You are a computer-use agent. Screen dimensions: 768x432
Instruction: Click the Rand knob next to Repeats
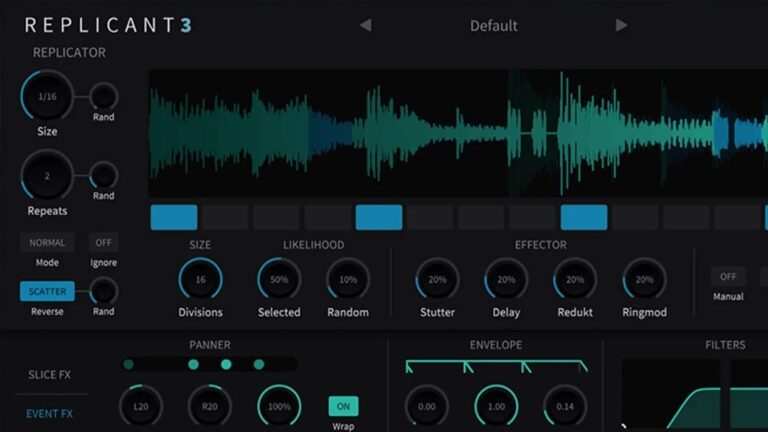point(103,175)
